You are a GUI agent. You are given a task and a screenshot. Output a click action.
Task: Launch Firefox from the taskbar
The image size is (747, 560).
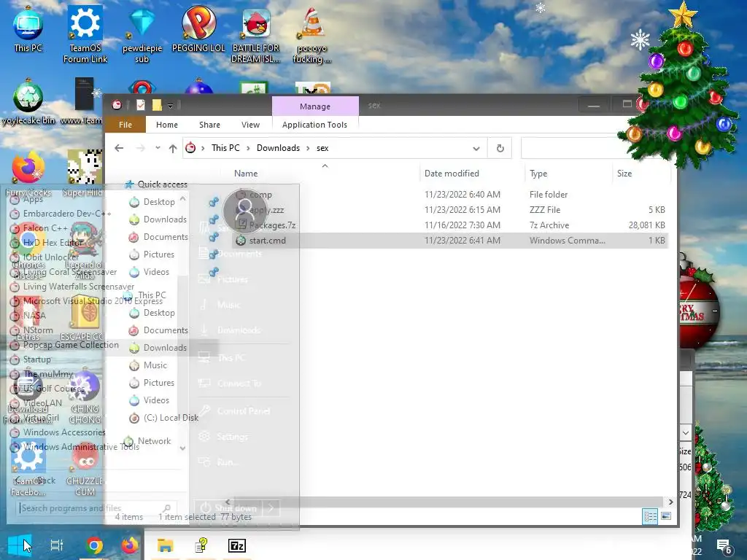(129, 545)
